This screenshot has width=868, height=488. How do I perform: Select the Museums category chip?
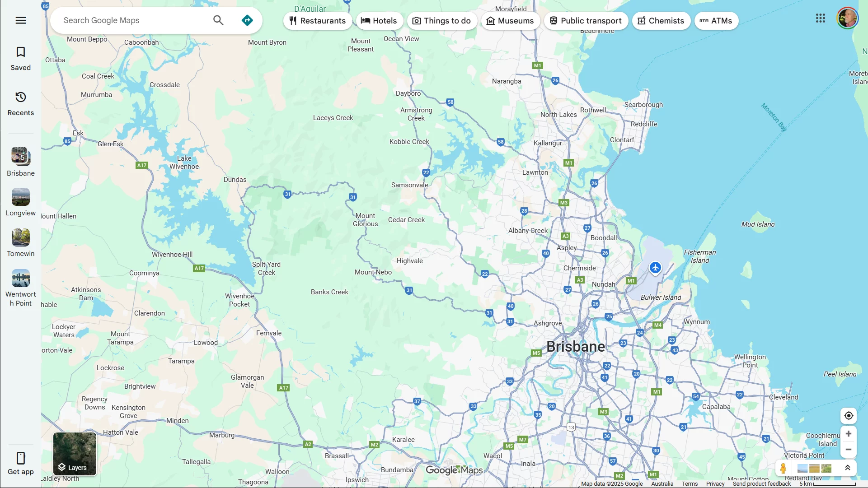[510, 21]
